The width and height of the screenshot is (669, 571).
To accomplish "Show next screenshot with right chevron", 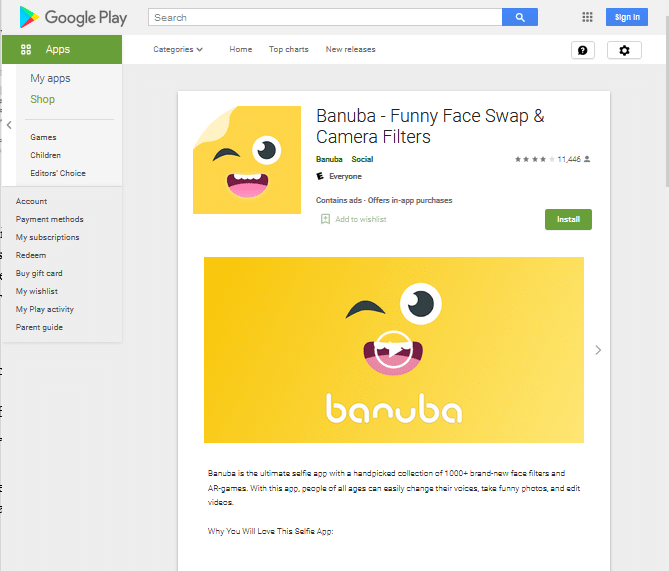I will coord(598,350).
